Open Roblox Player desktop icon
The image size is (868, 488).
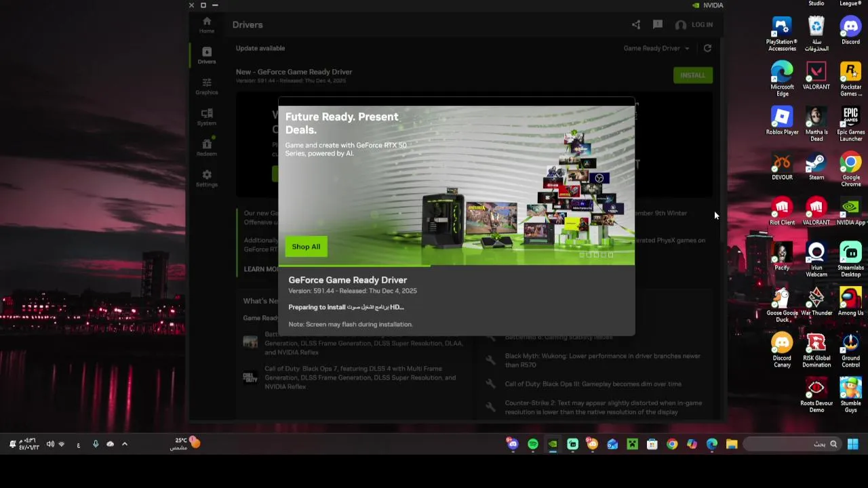782,121
